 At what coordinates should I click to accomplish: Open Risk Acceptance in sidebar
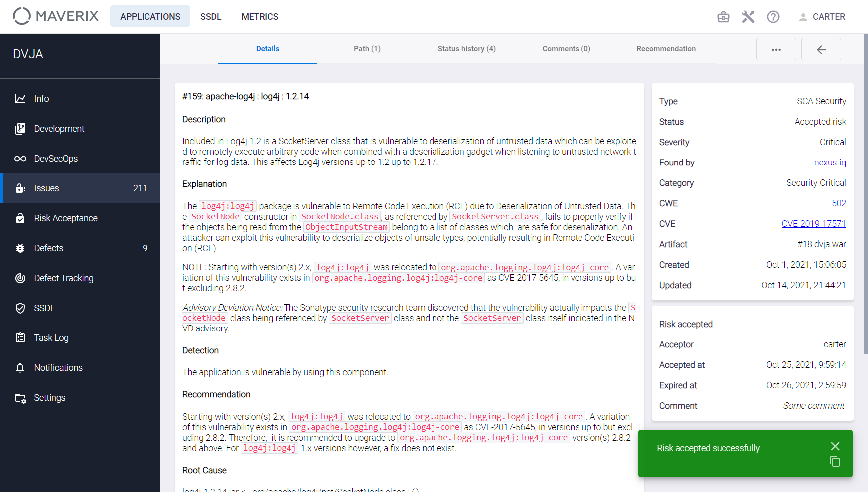click(x=80, y=218)
